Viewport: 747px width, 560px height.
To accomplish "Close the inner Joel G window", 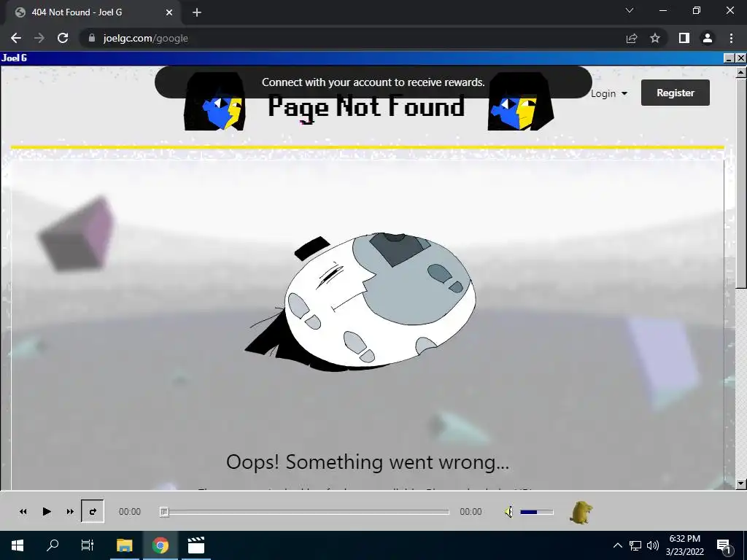I will point(740,58).
